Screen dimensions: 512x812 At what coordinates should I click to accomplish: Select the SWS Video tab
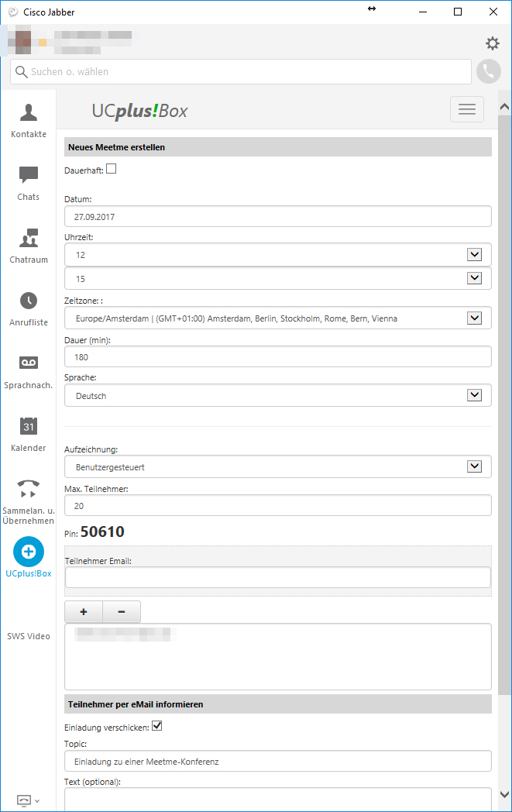click(x=29, y=636)
